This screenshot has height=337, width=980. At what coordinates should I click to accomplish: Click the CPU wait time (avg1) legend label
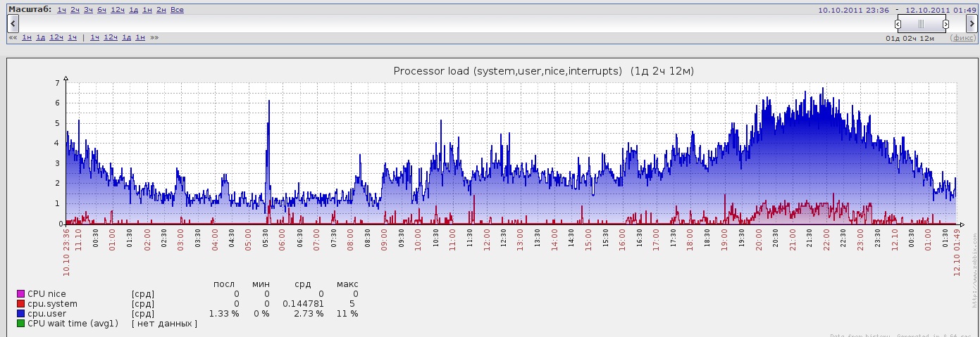click(73, 324)
